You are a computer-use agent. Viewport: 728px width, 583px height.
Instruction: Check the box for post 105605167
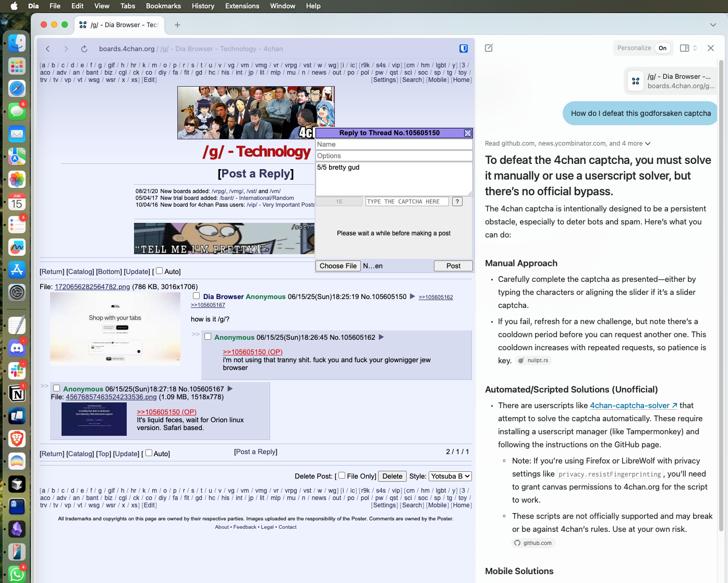pyautogui.click(x=56, y=388)
